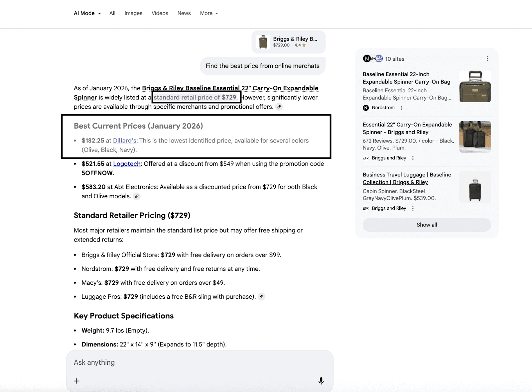Activate the microphone voice input

pos(321,381)
